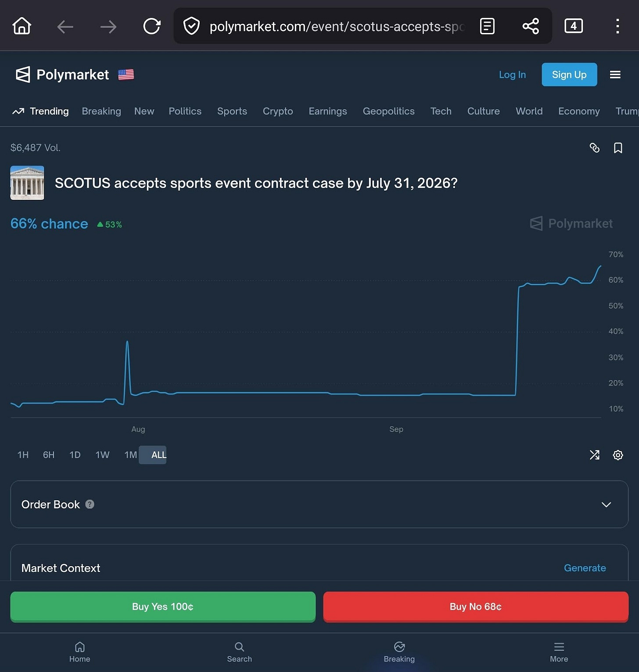Open Search in bottom navigation
The width and height of the screenshot is (639, 672).
pyautogui.click(x=239, y=652)
